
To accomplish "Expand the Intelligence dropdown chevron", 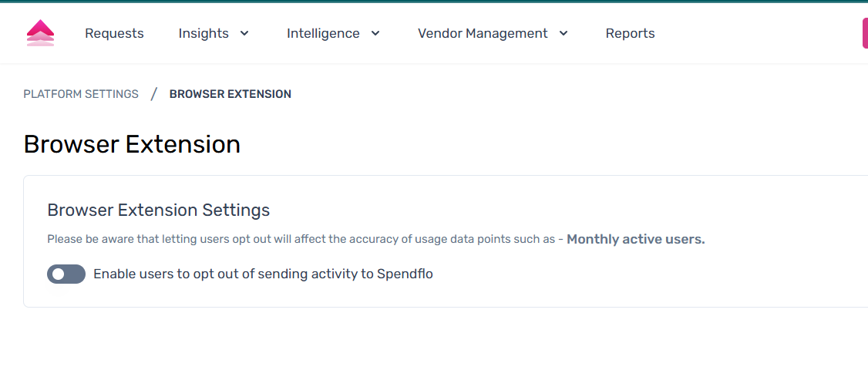I will (x=375, y=33).
